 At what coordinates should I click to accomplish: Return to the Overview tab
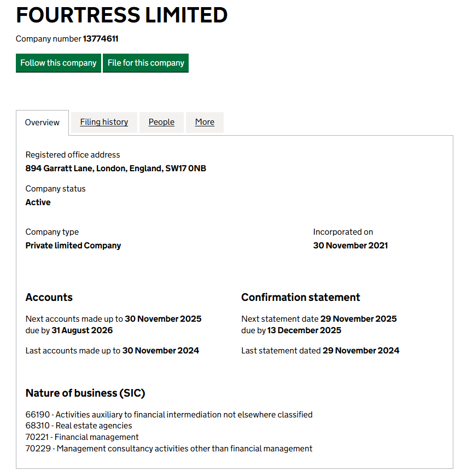pyautogui.click(x=42, y=123)
